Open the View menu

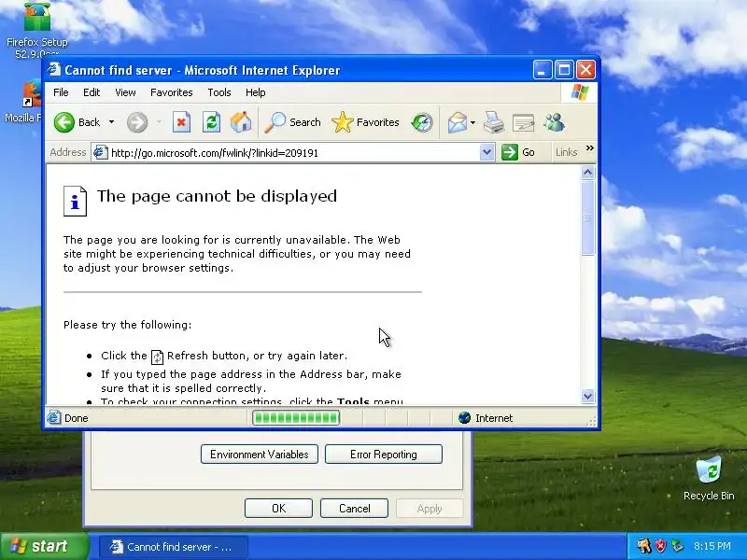pos(125,92)
